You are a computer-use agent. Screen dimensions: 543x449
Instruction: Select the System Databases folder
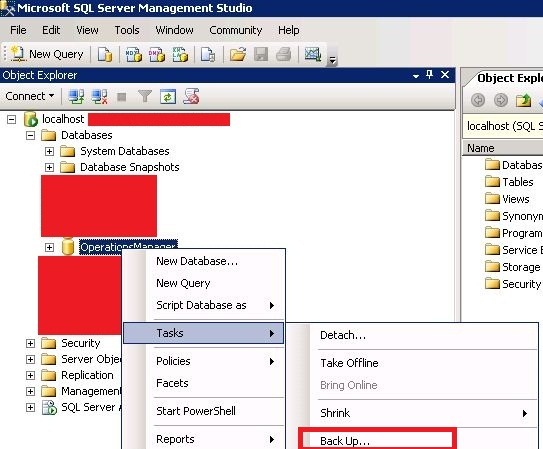[x=125, y=151]
